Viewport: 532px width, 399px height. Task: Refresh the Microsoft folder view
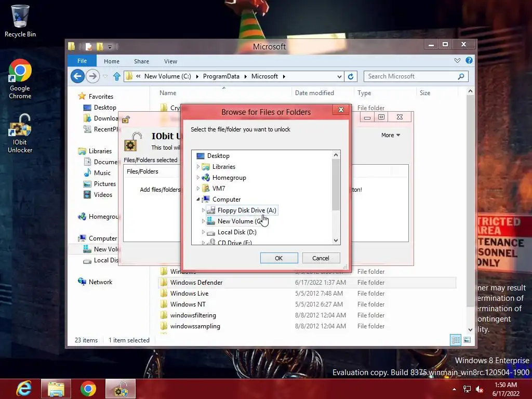[x=351, y=76]
